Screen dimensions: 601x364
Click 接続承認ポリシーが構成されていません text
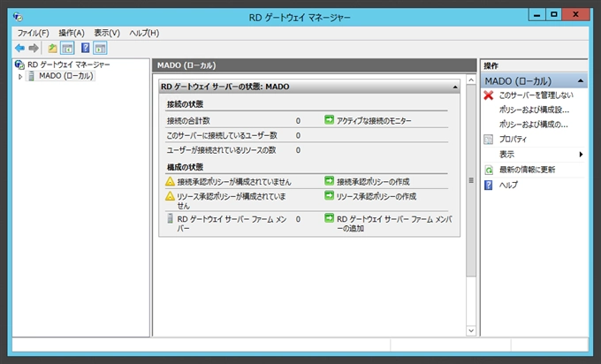(234, 182)
